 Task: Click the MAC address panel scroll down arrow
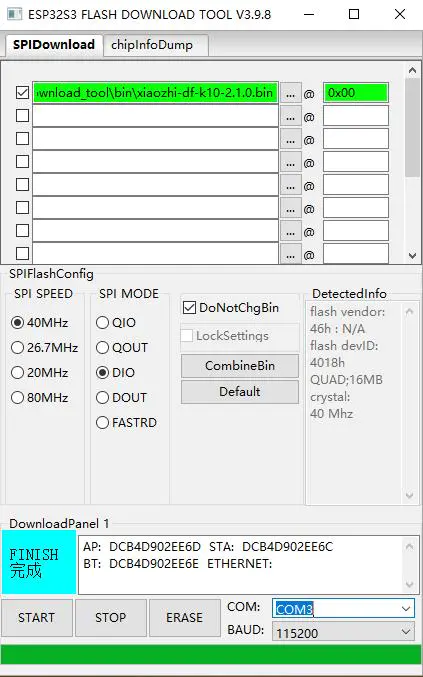(410, 585)
